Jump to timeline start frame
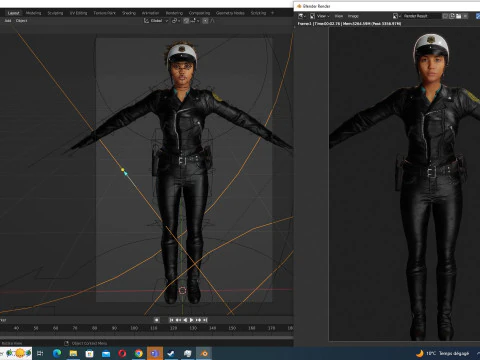This screenshot has width=480, height=360. [x=171, y=320]
